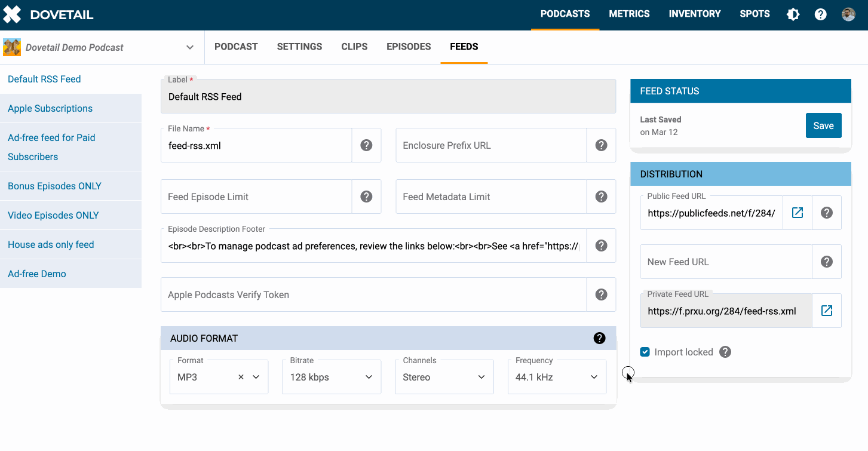Go to Metrics in the top navigation
Image resolution: width=868 pixels, height=451 pixels.
pos(629,14)
